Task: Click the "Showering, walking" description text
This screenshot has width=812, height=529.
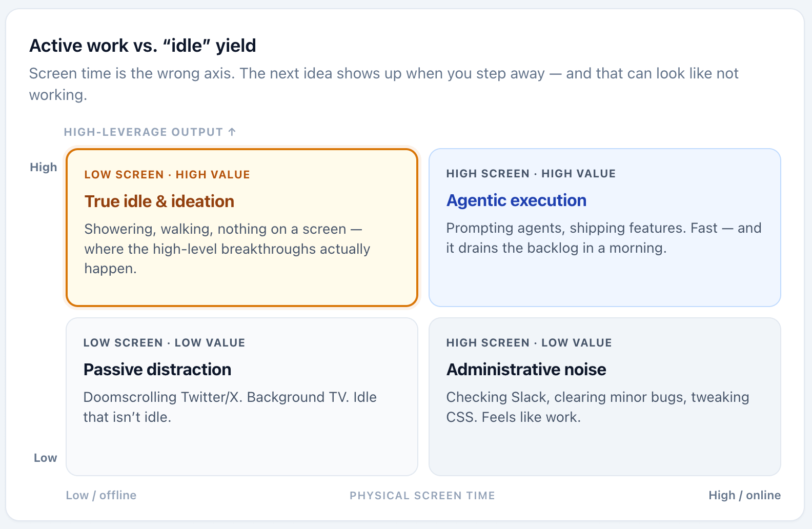Action: pos(227,249)
